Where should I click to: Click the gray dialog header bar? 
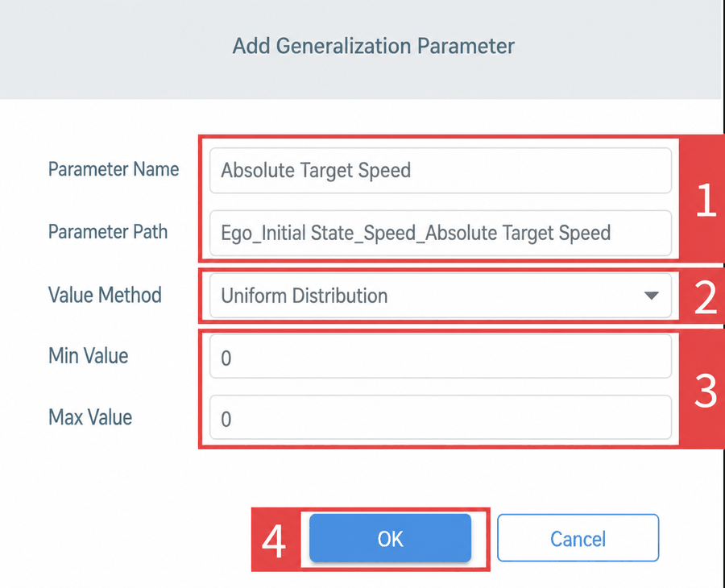(362, 49)
